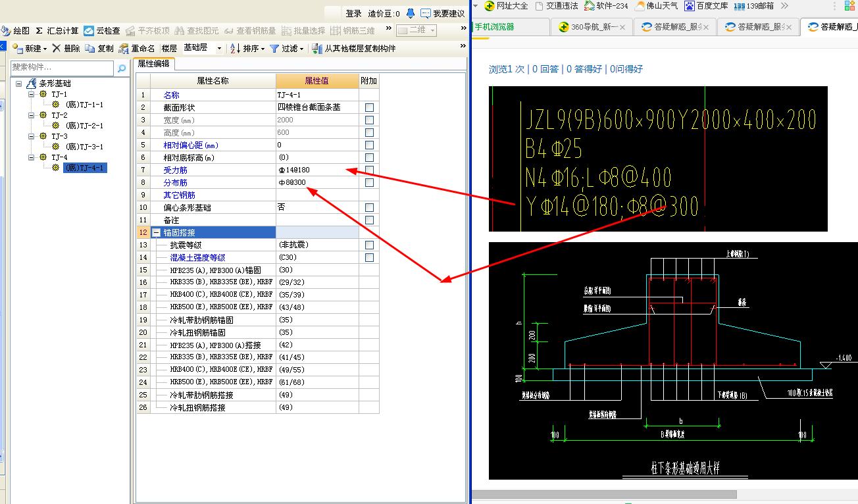Select the 属性编辑 tab

pyautogui.click(x=153, y=64)
